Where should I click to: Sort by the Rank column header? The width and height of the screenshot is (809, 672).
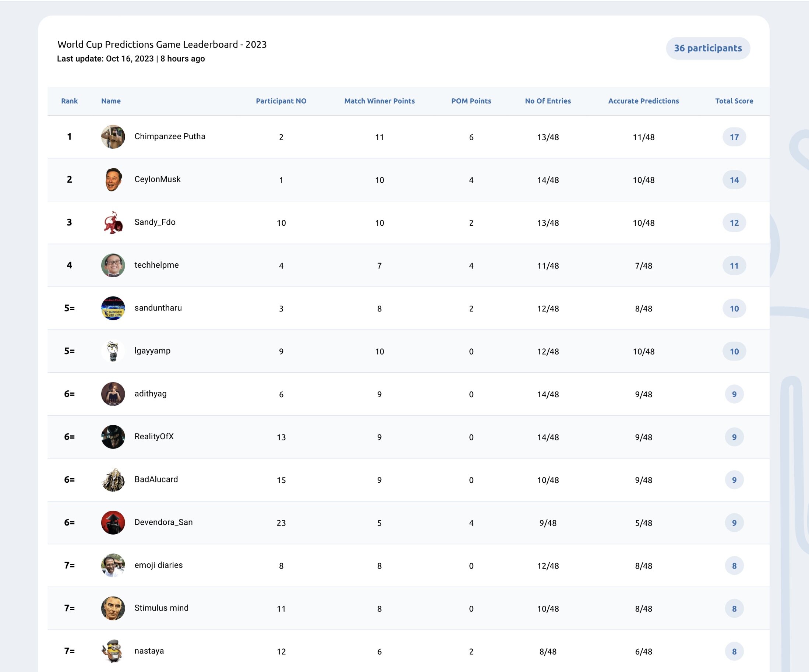point(69,101)
